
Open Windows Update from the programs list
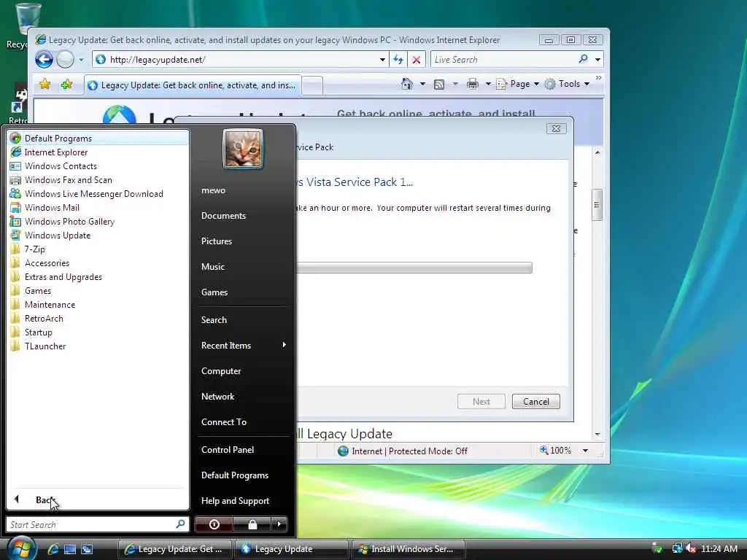tap(98, 235)
